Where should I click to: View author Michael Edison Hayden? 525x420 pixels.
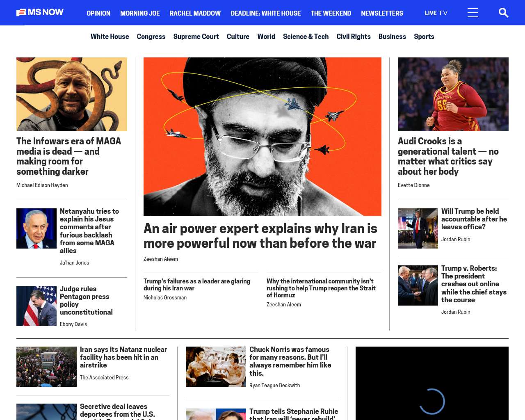point(42,185)
